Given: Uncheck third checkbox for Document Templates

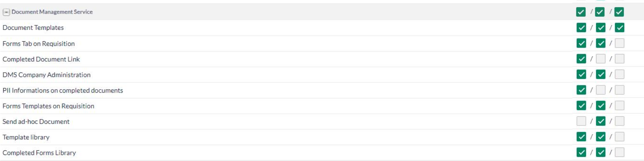Looking at the screenshot, I should click(619, 28).
